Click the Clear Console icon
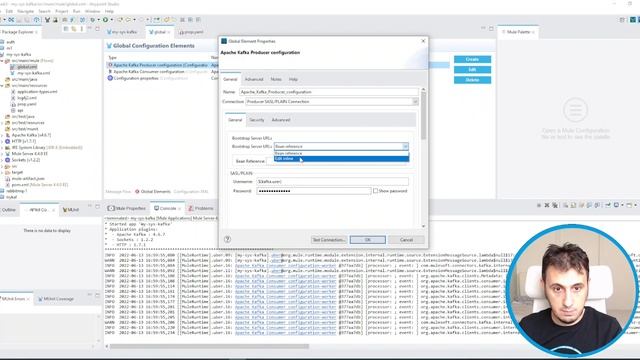 point(565,205)
